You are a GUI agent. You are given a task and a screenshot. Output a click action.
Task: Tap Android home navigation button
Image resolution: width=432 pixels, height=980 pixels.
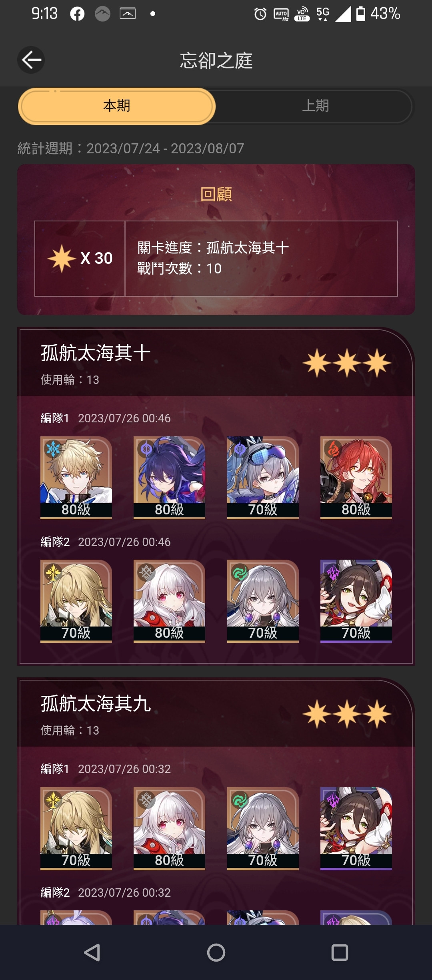[216, 952]
